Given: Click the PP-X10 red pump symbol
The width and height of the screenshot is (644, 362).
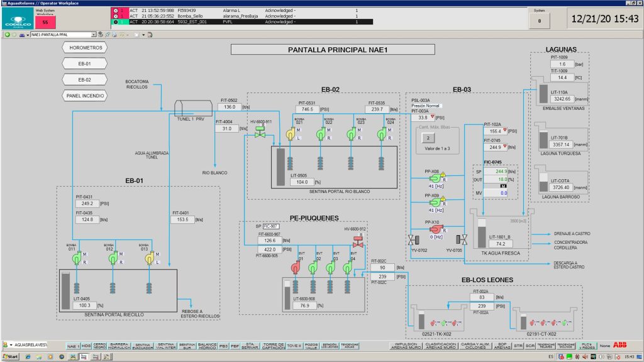Looking at the screenshot, I should 434,229.
